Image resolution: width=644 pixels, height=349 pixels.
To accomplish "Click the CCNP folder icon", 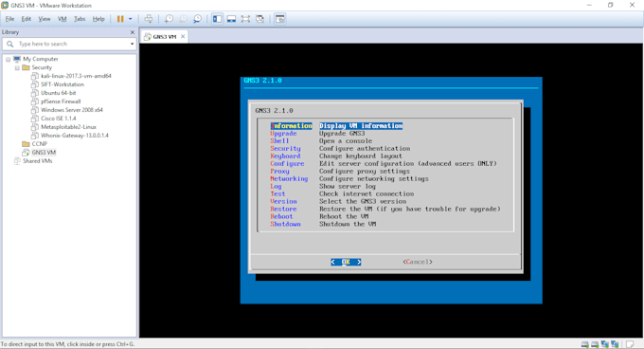I will (x=26, y=144).
